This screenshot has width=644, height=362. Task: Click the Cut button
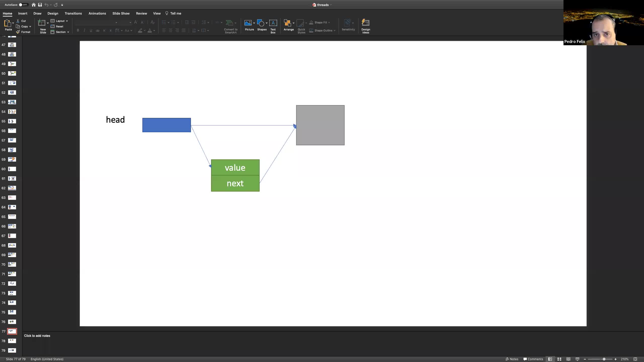click(x=21, y=21)
